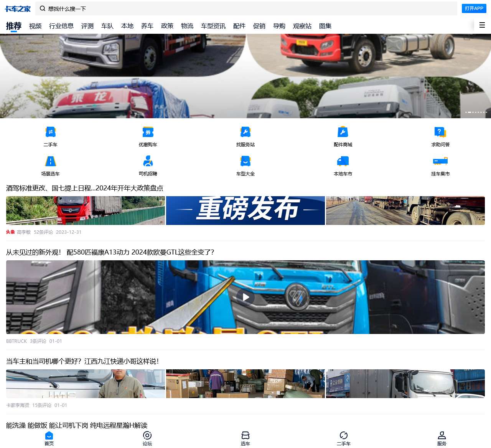Click the banner carousel pagination dots

tap(476, 112)
